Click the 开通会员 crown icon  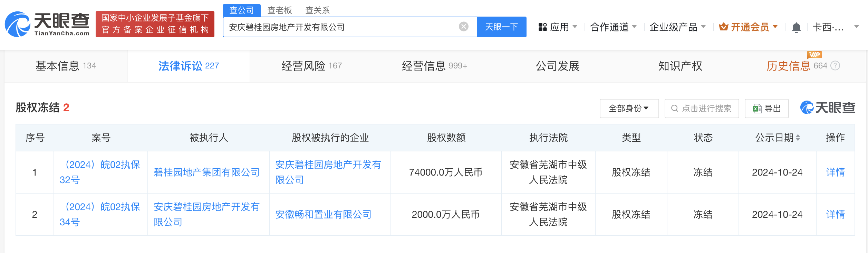[723, 27]
